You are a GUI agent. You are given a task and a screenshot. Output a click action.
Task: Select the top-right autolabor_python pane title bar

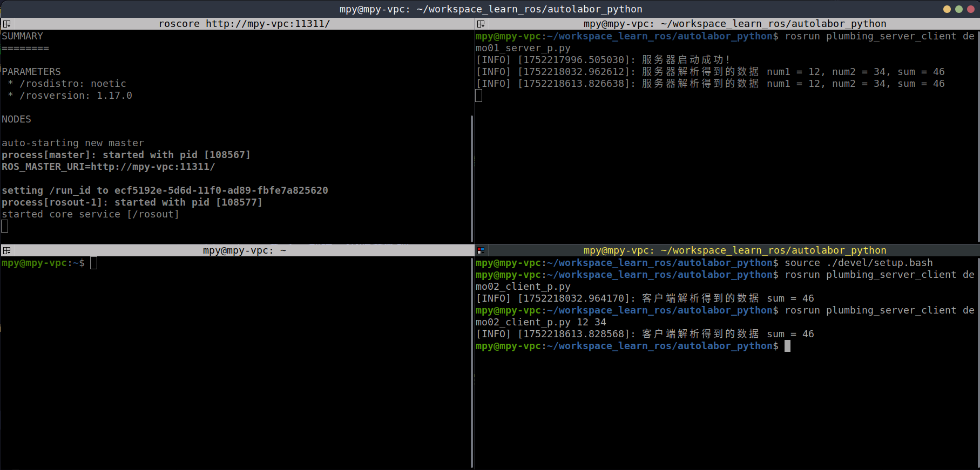click(x=734, y=24)
